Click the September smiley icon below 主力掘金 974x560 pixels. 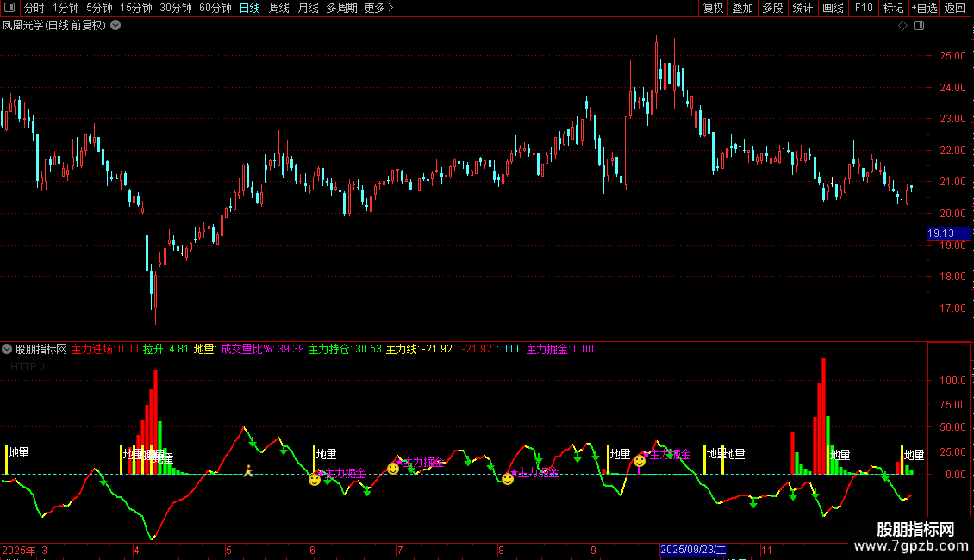[640, 461]
